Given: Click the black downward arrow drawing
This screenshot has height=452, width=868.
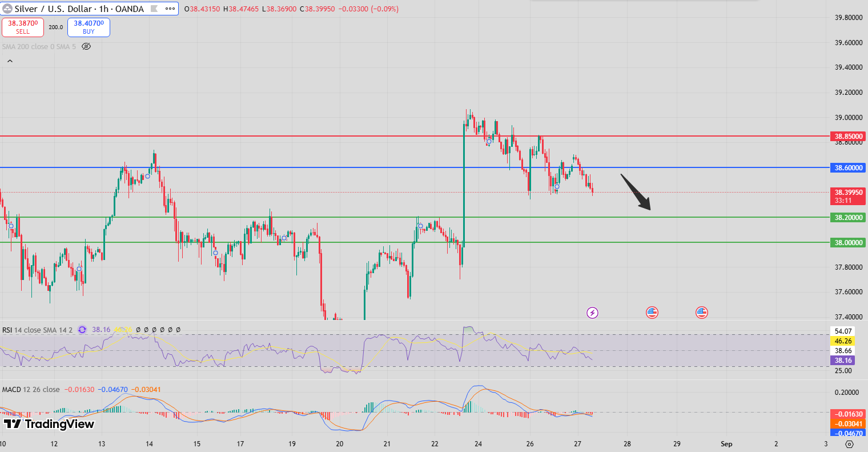Looking at the screenshot, I should click(636, 192).
